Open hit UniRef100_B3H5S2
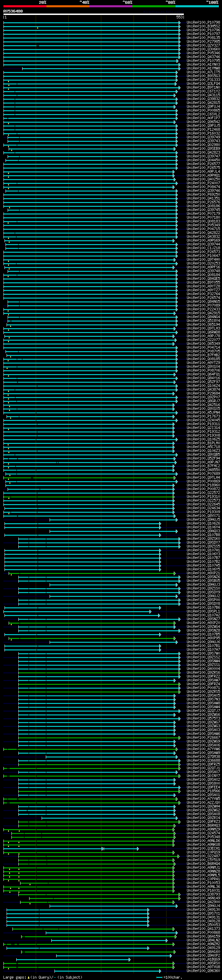This screenshot has width=222, height=980. click(x=203, y=26)
